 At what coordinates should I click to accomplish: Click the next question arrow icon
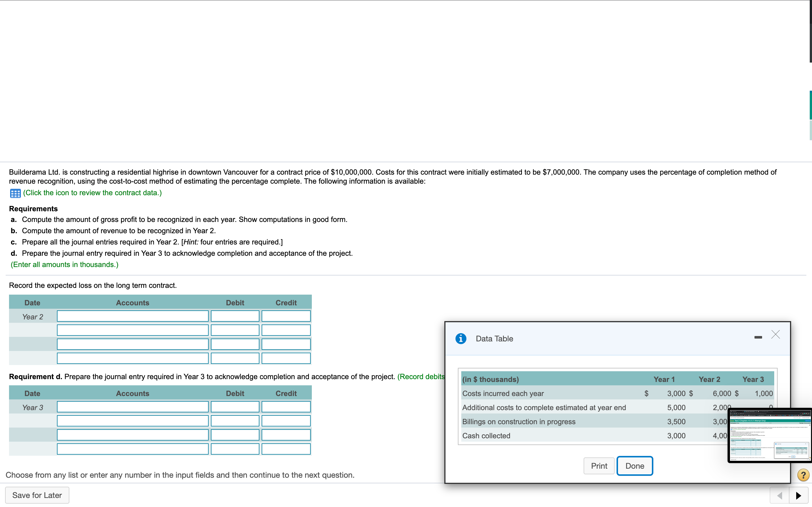coord(798,495)
